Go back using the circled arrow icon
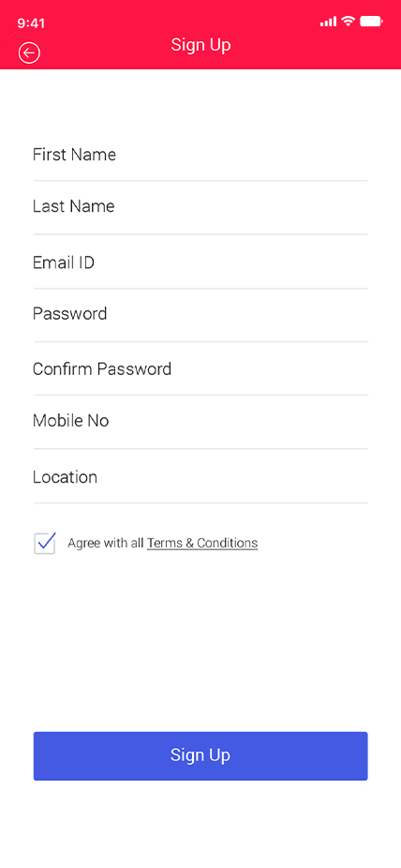The image size is (401, 868). 29,52
